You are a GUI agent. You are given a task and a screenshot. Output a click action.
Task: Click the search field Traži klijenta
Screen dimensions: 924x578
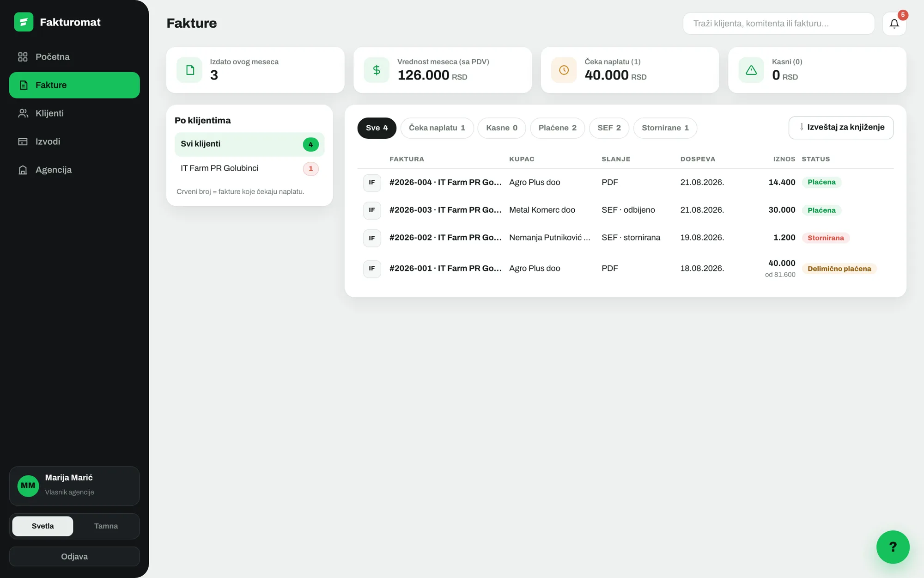tap(778, 24)
